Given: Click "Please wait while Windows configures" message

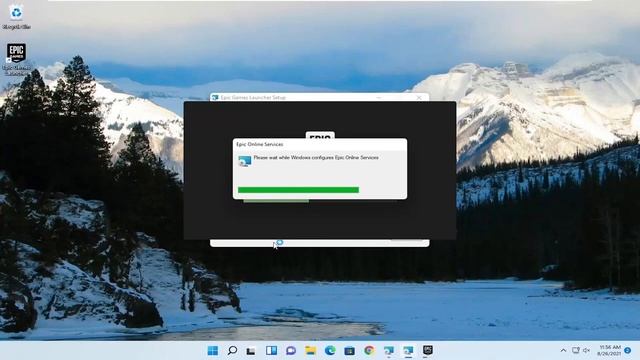Looking at the screenshot, I should [316, 158].
